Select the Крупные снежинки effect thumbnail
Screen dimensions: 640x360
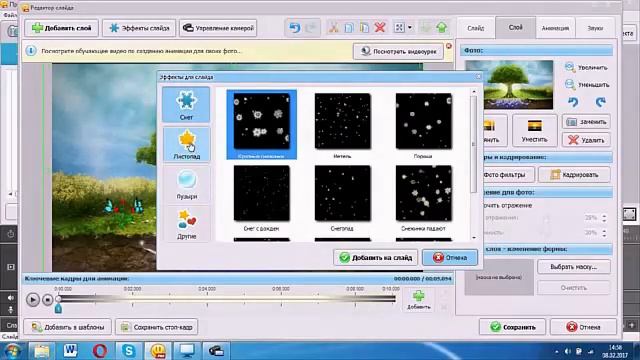262,124
